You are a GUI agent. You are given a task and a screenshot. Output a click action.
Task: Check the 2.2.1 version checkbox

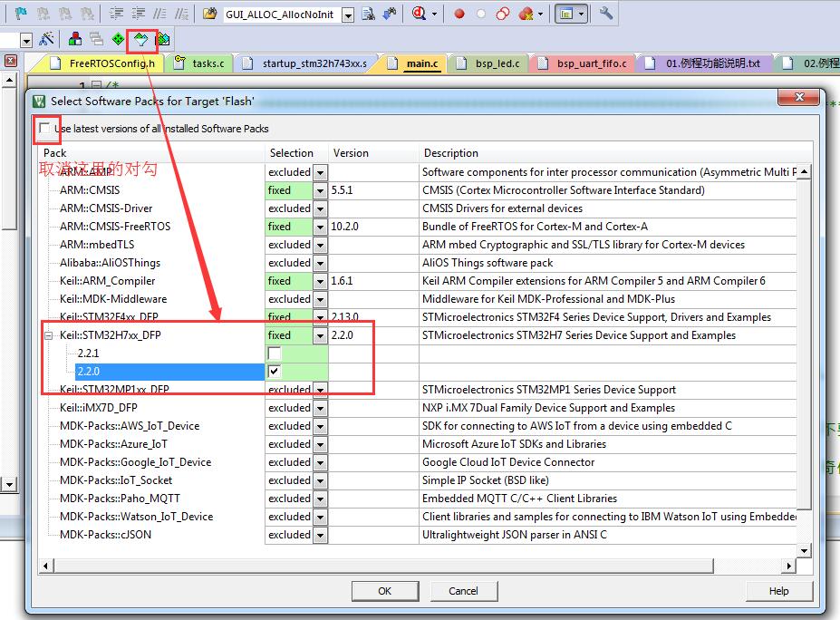coord(275,354)
